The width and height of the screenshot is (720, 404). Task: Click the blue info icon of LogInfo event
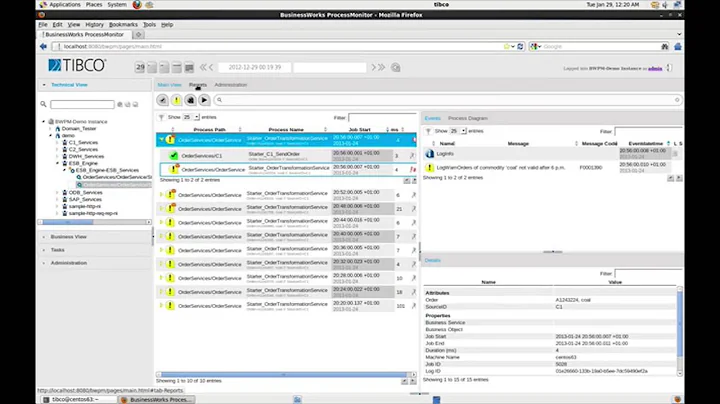429,154
